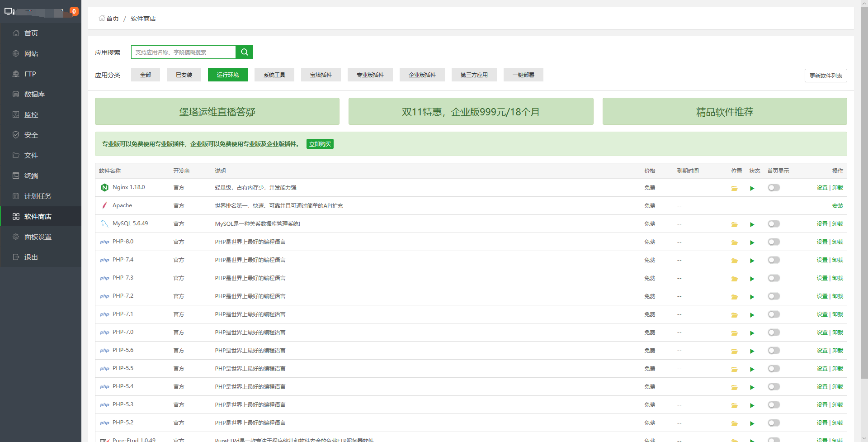Screen dimensions: 868x442
Task: Click the 立即购买 button
Action: [x=320, y=144]
